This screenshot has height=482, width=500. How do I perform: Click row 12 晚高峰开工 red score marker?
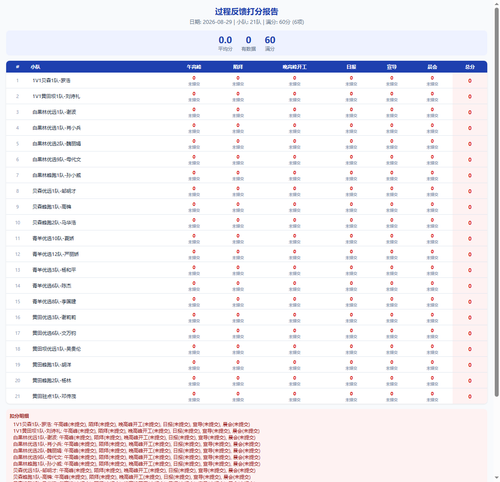click(294, 251)
